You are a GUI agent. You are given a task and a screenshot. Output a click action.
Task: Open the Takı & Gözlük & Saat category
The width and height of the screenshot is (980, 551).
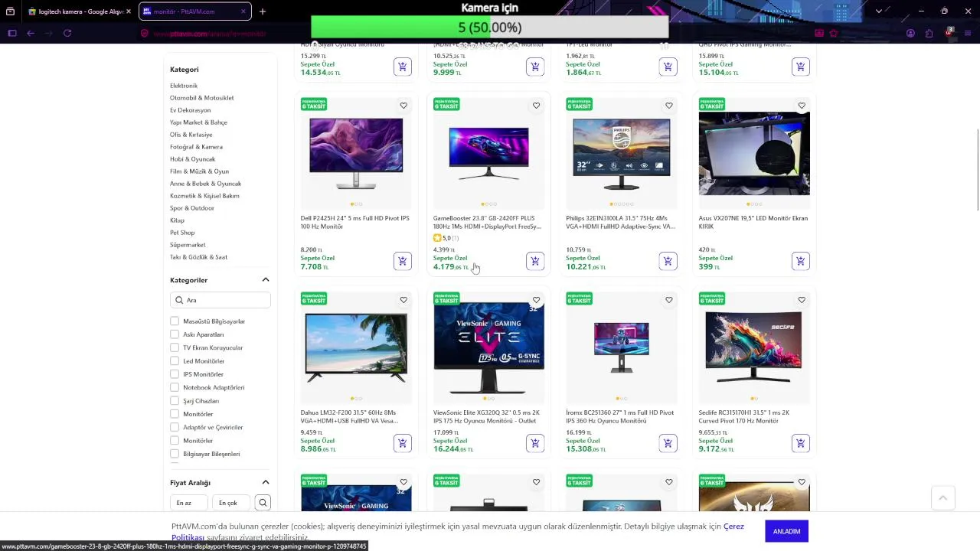tap(198, 257)
